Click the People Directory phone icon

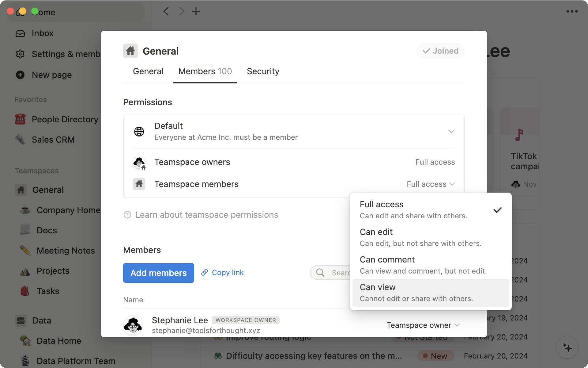20,119
